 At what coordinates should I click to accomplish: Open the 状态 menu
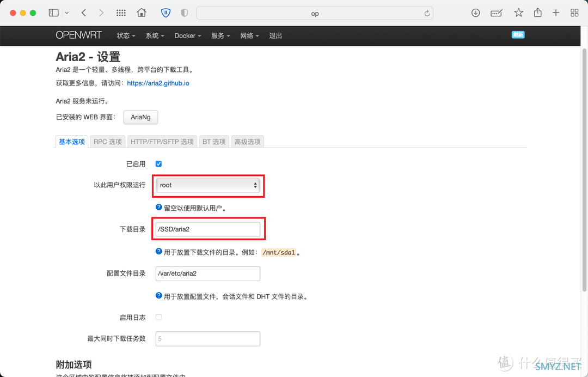126,35
